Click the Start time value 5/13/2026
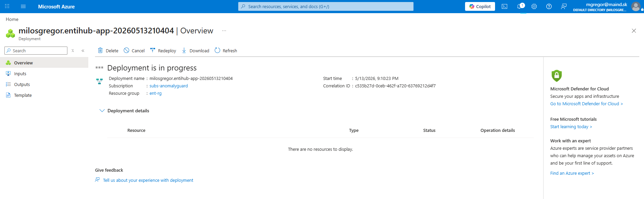 tap(377, 79)
